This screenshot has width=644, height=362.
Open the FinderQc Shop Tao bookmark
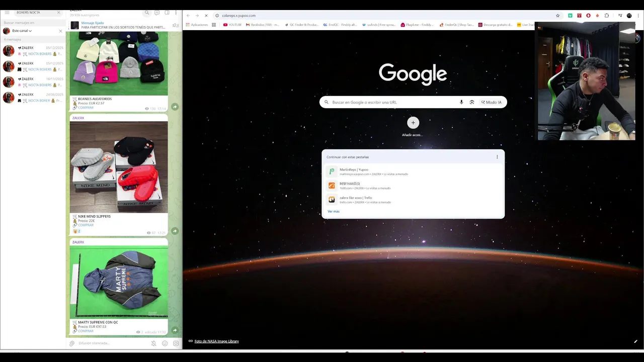(x=456, y=25)
